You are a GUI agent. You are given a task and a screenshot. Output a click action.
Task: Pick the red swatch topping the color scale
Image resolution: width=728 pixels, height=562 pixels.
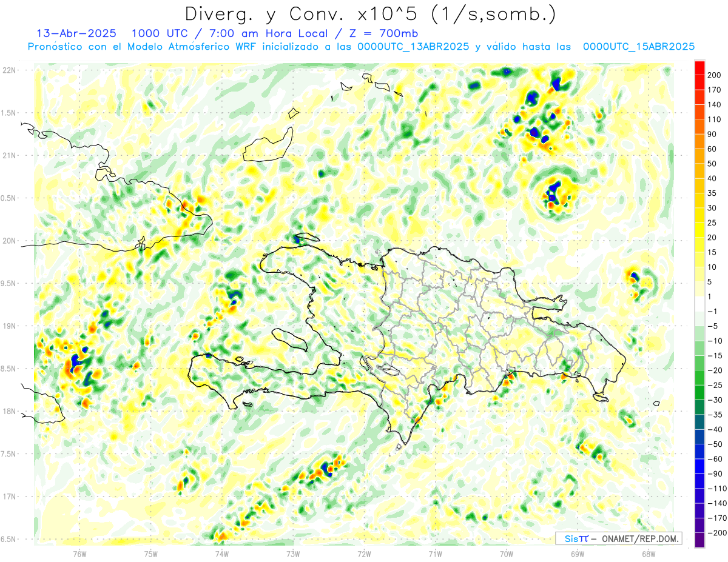tap(699, 68)
